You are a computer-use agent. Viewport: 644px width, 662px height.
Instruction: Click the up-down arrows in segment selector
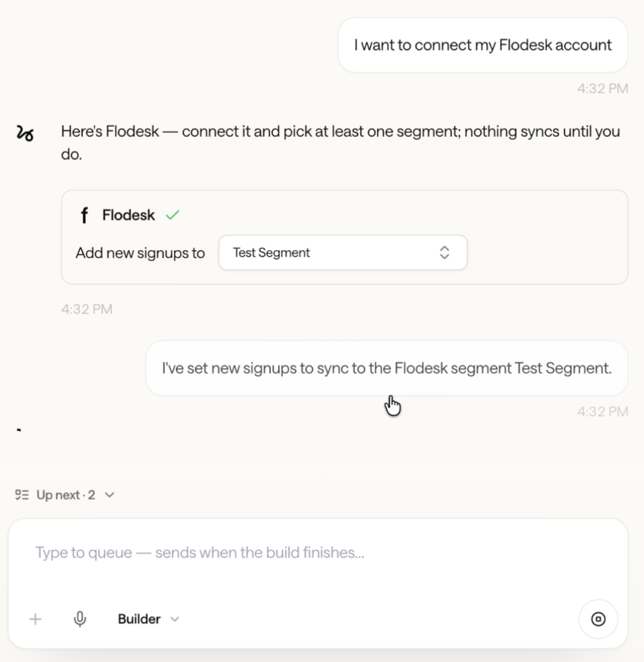(445, 253)
